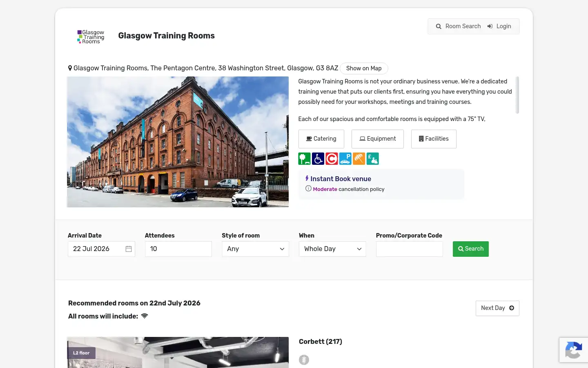This screenshot has height=368, width=588.
Task: Open the Style of room dropdown
Action: [255, 249]
